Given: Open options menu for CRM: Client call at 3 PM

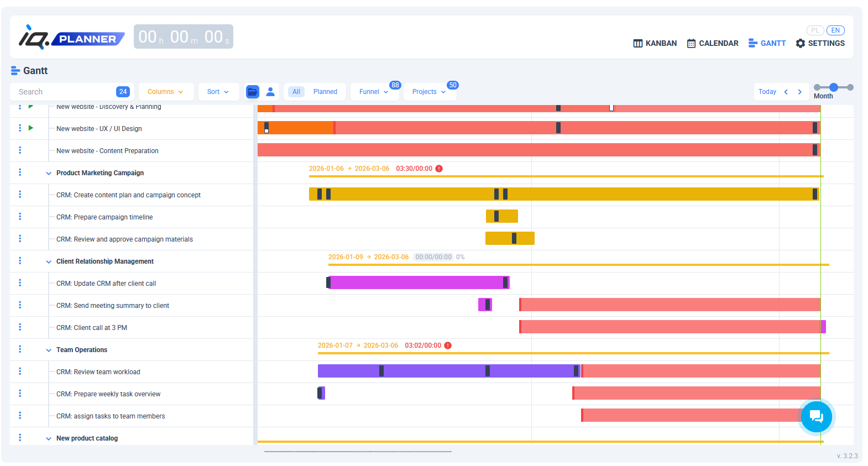Looking at the screenshot, I should 20,327.
